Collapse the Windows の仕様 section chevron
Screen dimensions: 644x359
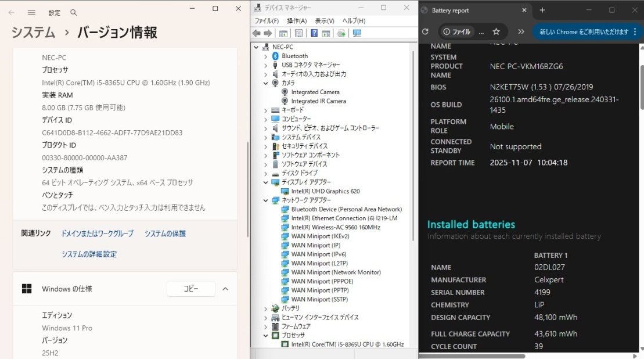point(225,289)
